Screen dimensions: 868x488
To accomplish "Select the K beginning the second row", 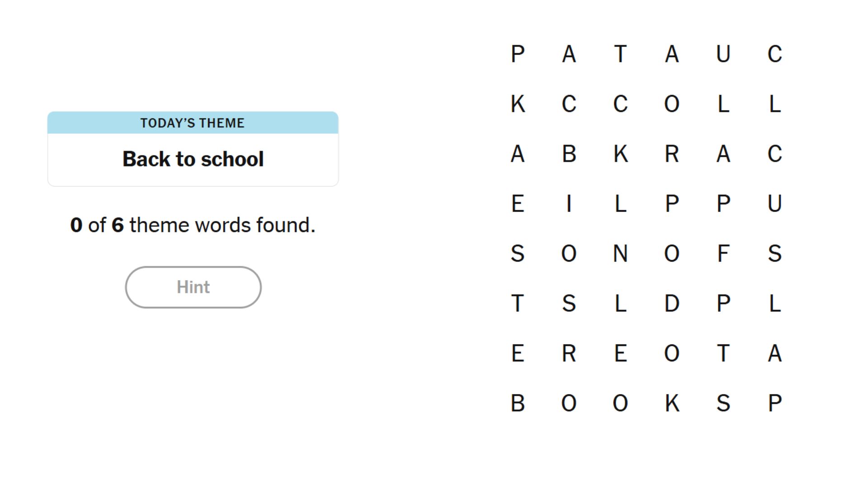I will pyautogui.click(x=518, y=104).
